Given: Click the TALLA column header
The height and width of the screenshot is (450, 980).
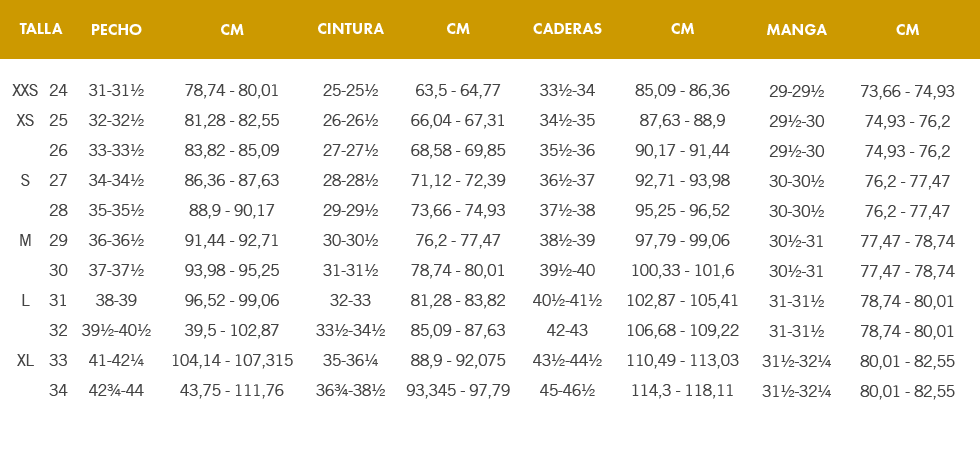Looking at the screenshot, I should click(x=41, y=29).
